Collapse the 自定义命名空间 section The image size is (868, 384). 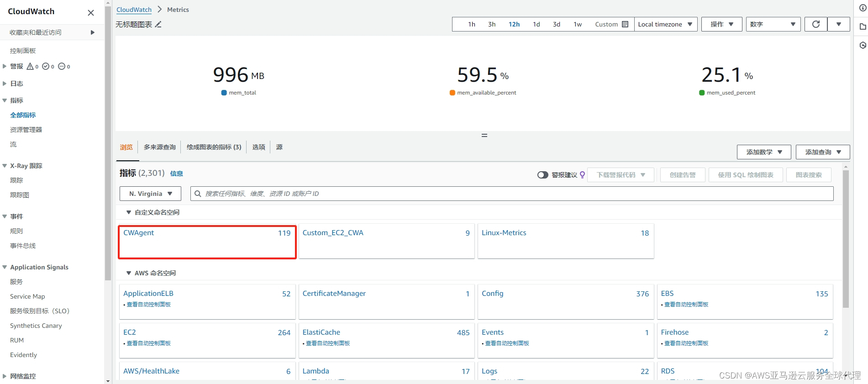coord(129,212)
